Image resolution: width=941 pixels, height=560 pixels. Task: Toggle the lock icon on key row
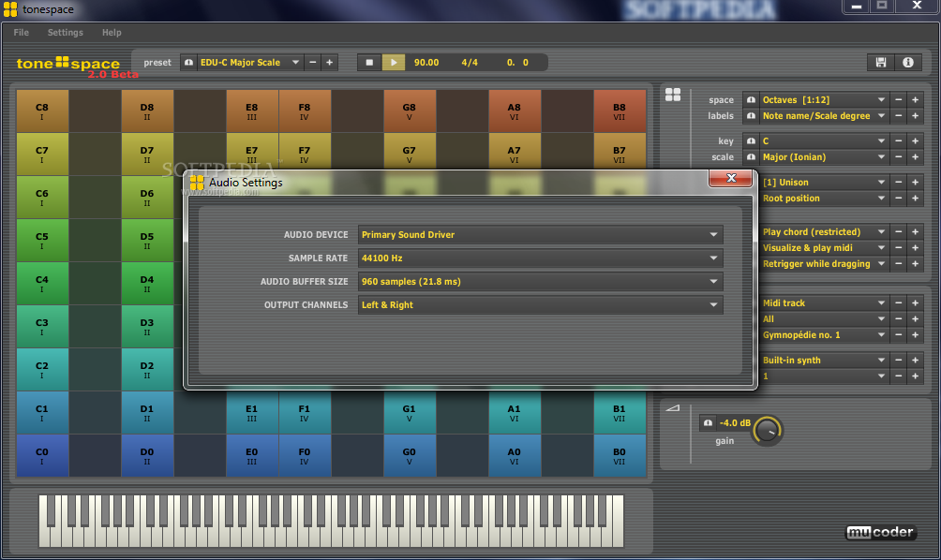(x=751, y=140)
